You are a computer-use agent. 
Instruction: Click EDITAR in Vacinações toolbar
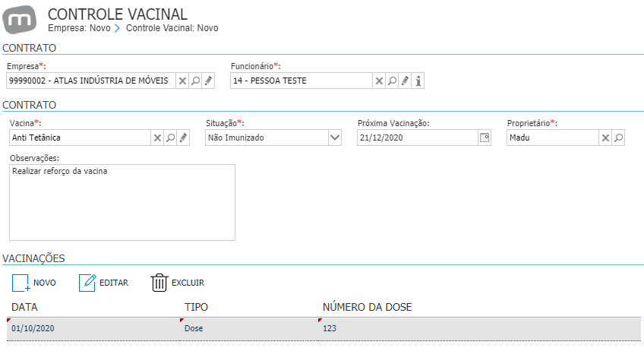(103, 283)
